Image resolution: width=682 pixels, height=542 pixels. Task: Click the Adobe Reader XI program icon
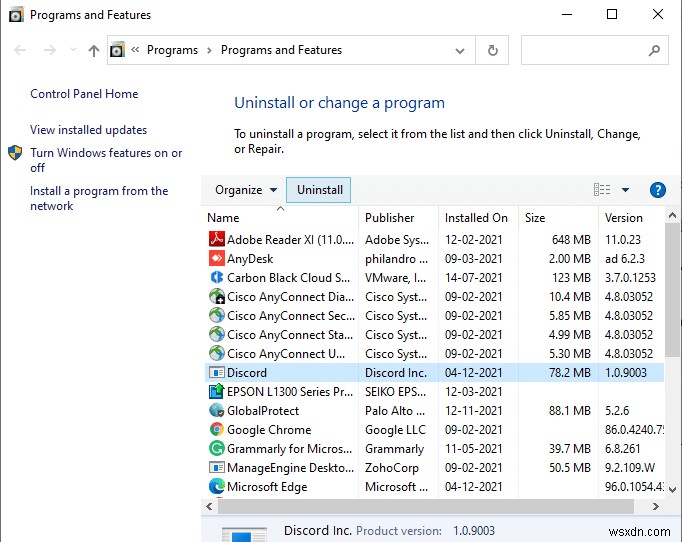[x=217, y=239]
